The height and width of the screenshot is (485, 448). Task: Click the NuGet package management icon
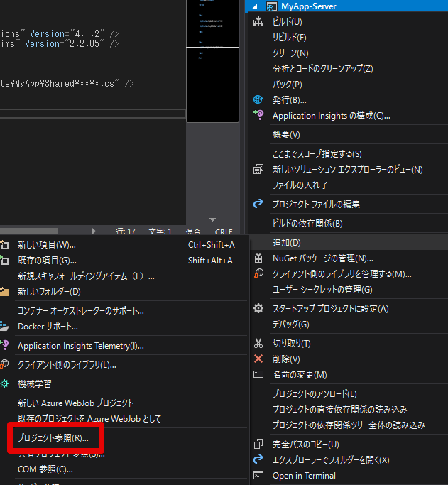tap(258, 258)
